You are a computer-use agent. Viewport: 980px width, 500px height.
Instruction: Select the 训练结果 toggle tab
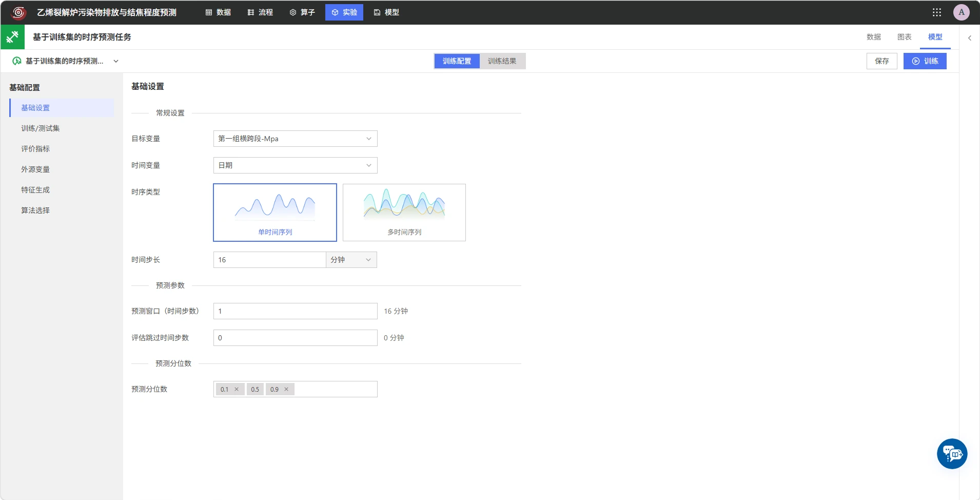(x=502, y=61)
